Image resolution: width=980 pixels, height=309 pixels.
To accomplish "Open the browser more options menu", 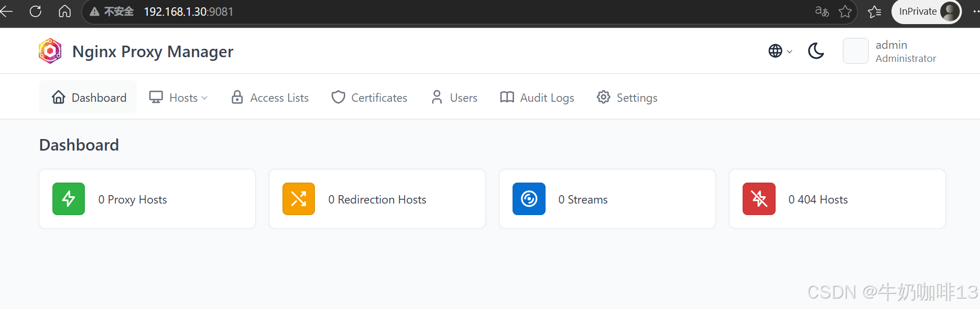I will [976, 12].
